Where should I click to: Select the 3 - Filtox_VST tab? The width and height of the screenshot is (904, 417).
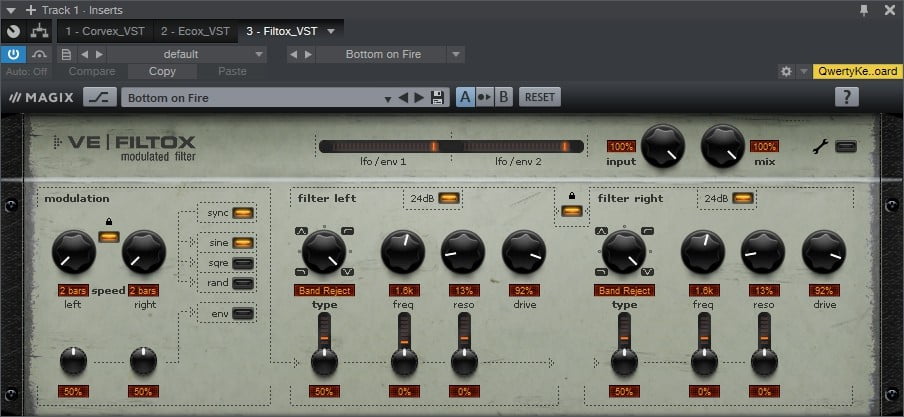click(x=281, y=31)
